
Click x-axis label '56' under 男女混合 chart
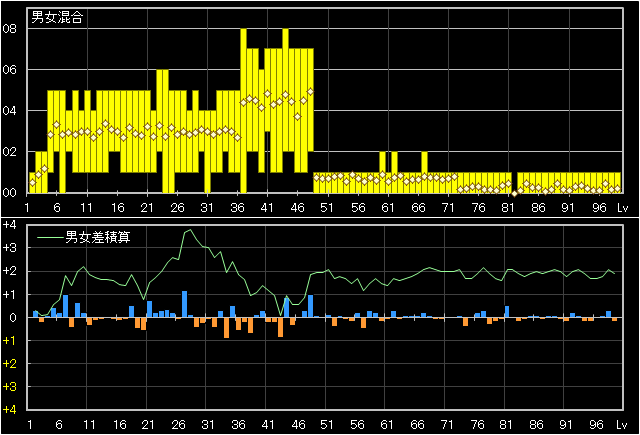pos(358,208)
